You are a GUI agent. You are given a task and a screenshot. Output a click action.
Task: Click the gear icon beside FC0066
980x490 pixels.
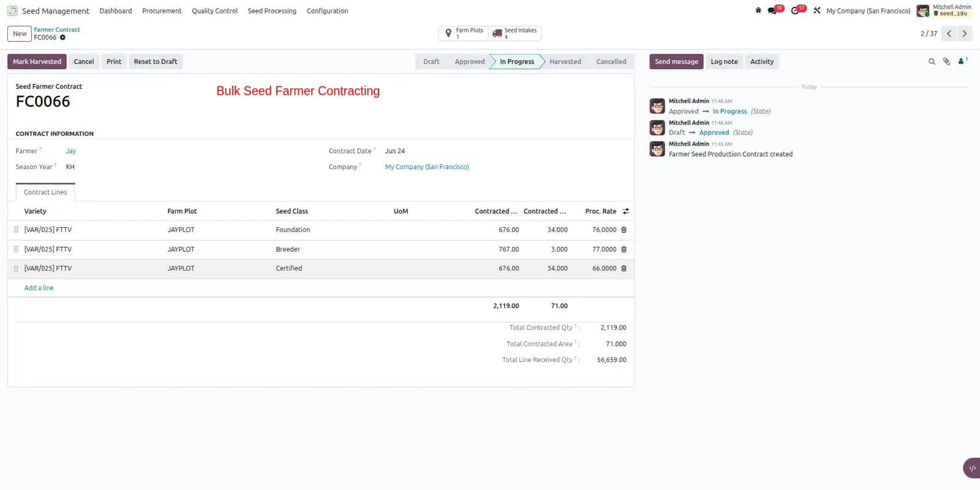tap(62, 37)
